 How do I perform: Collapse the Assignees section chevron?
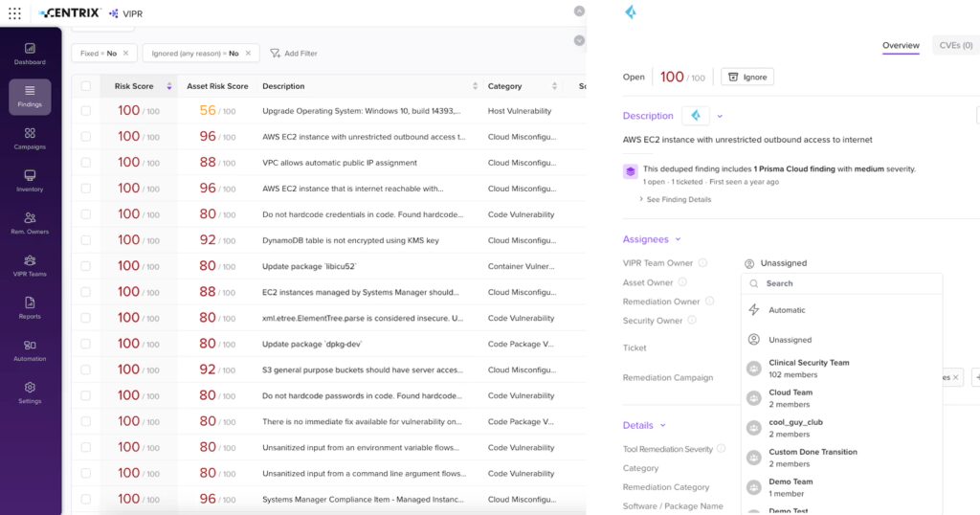678,239
